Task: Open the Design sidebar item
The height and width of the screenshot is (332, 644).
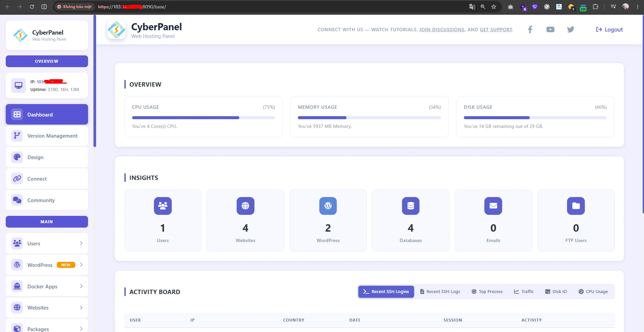Action: 47,157
